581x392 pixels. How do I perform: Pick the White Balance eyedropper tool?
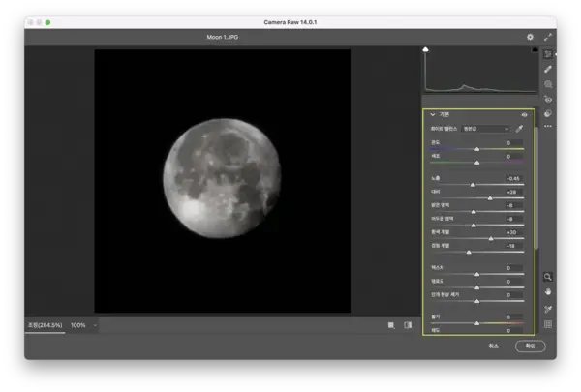tap(519, 128)
